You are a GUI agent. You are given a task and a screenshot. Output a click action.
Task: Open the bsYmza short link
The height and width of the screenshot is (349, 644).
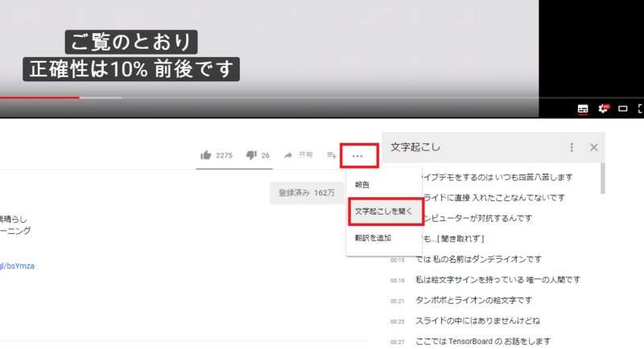[x=17, y=265]
